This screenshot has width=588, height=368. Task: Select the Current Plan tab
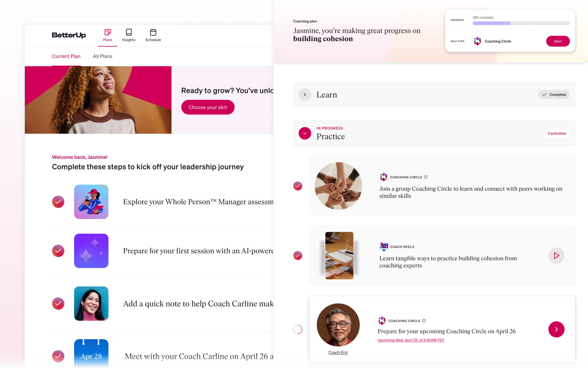coord(66,56)
